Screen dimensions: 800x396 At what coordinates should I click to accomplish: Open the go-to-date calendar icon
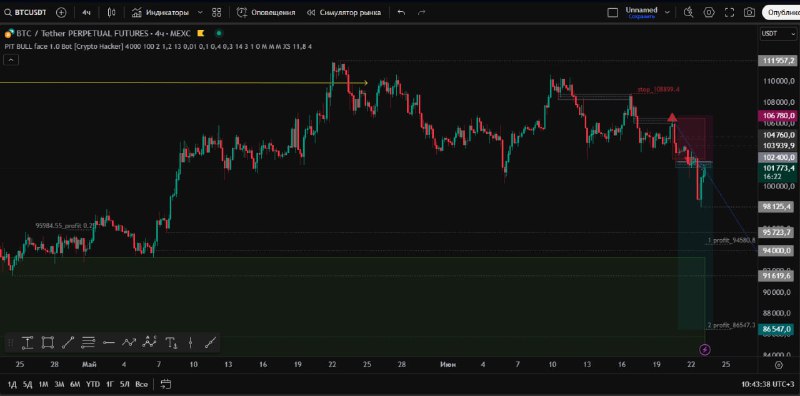pyautogui.click(x=166, y=384)
